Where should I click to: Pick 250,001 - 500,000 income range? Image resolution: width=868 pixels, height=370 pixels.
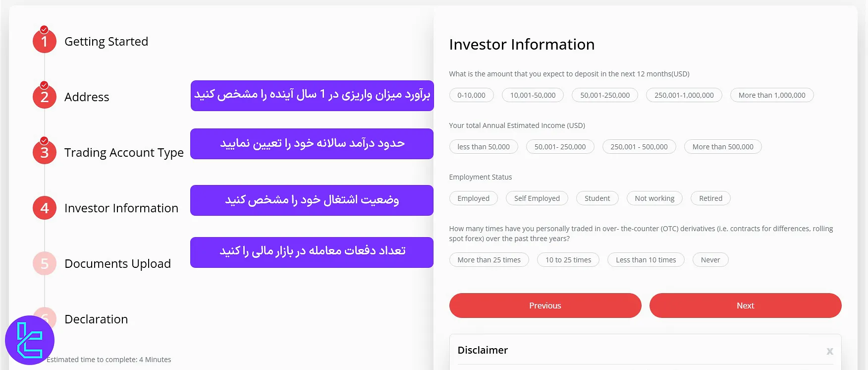639,146
